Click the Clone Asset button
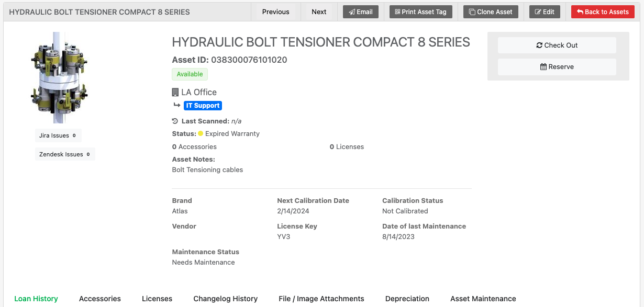 [x=491, y=12]
